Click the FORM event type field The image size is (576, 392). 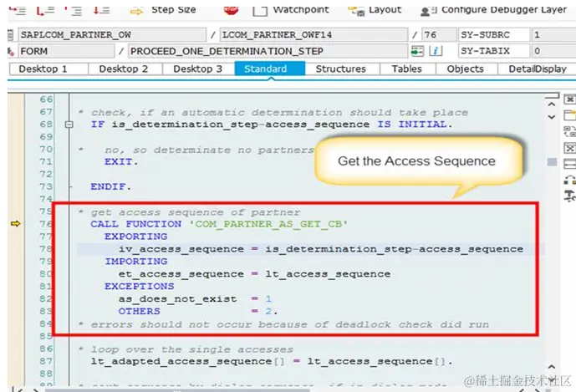[66, 51]
